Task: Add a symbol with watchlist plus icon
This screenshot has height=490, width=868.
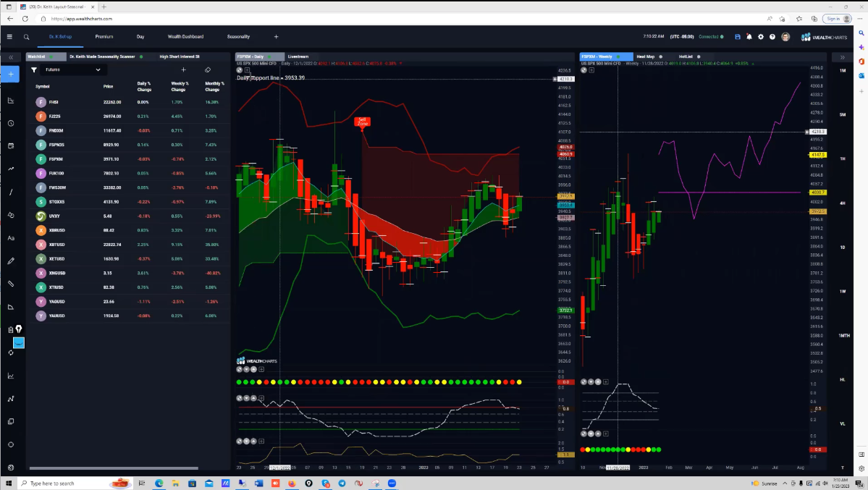Action: click(183, 69)
